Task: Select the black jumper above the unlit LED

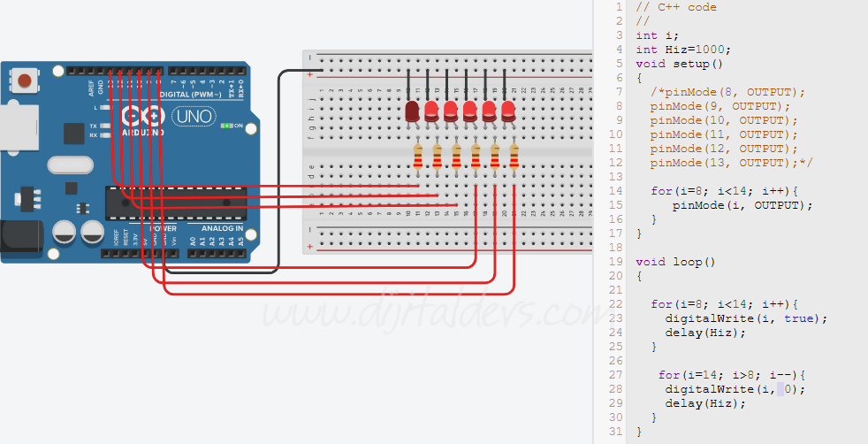Action: [x=408, y=85]
